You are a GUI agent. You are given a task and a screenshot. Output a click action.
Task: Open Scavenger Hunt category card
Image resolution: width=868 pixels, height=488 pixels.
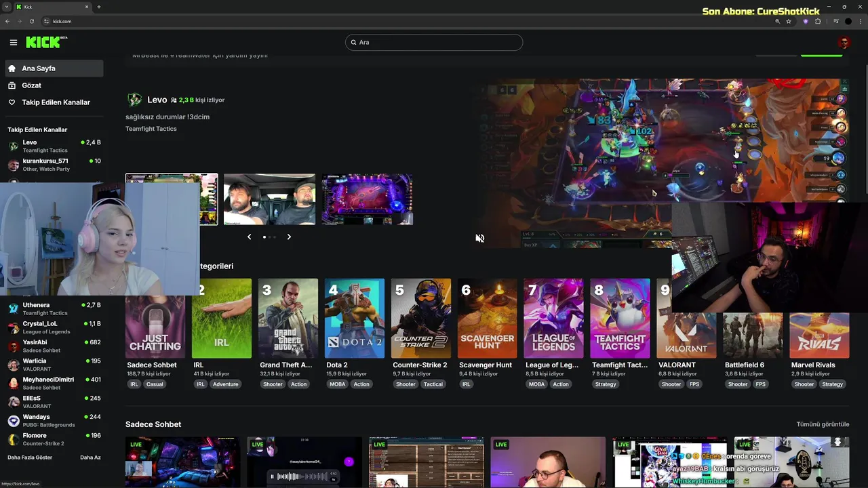488,318
